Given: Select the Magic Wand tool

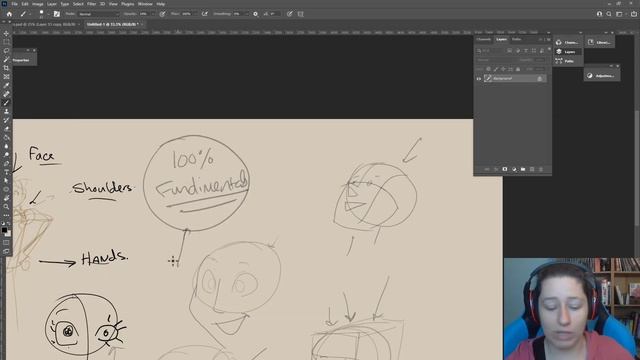Looking at the screenshot, I should point(6,60).
